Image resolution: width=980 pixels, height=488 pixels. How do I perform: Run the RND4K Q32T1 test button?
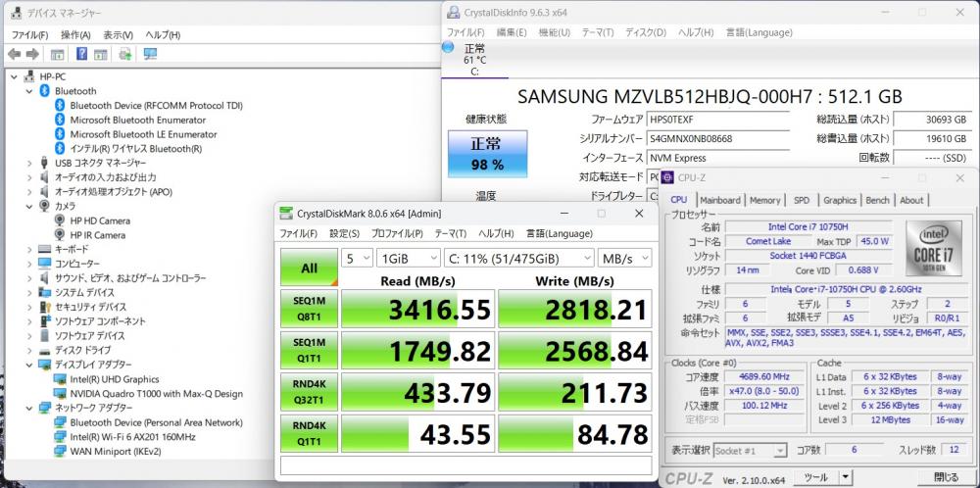pos(310,392)
